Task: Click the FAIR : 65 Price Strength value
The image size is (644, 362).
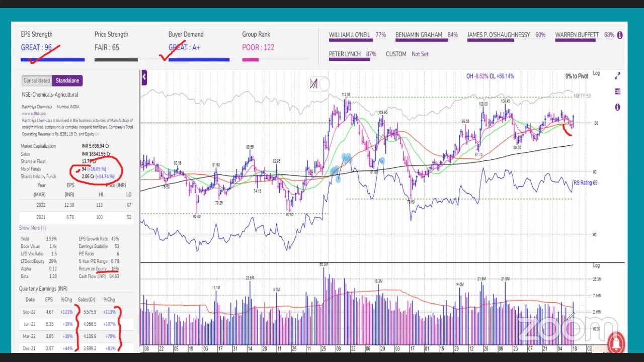Action: [107, 47]
